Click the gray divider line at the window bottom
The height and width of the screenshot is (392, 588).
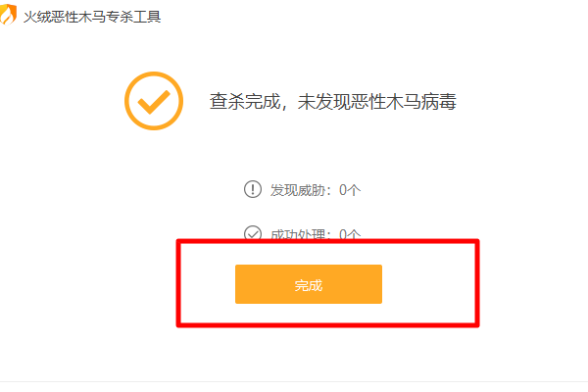click(294, 381)
